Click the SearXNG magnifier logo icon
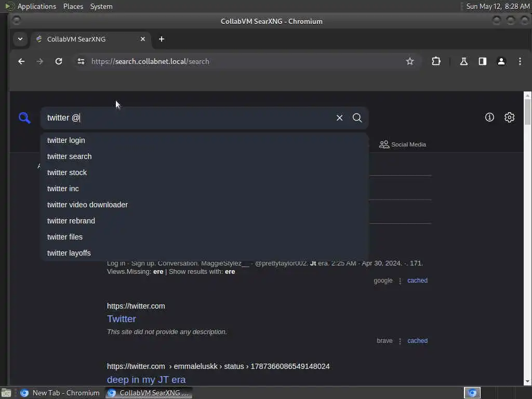 coord(24,118)
